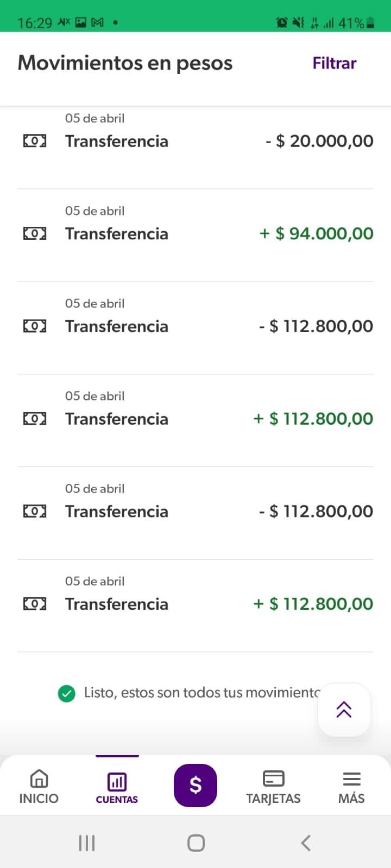View the +$94.000,00 Transferencia details
Screen dimensions: 391x868
[x=195, y=234]
